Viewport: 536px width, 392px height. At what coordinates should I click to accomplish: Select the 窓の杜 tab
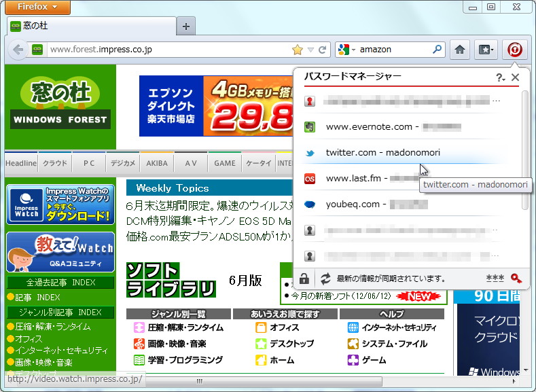[x=91, y=26]
